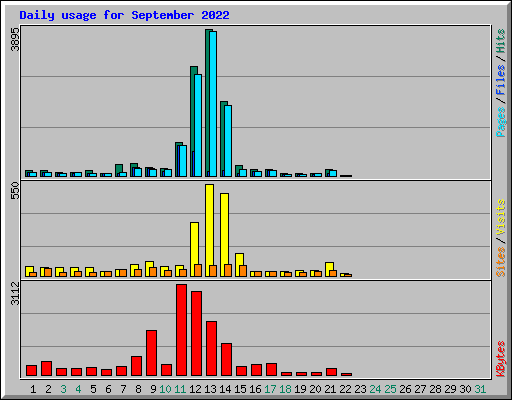The height and width of the screenshot is (400, 512).
Task: Click day 15 on the x-axis
Action: click(x=240, y=389)
